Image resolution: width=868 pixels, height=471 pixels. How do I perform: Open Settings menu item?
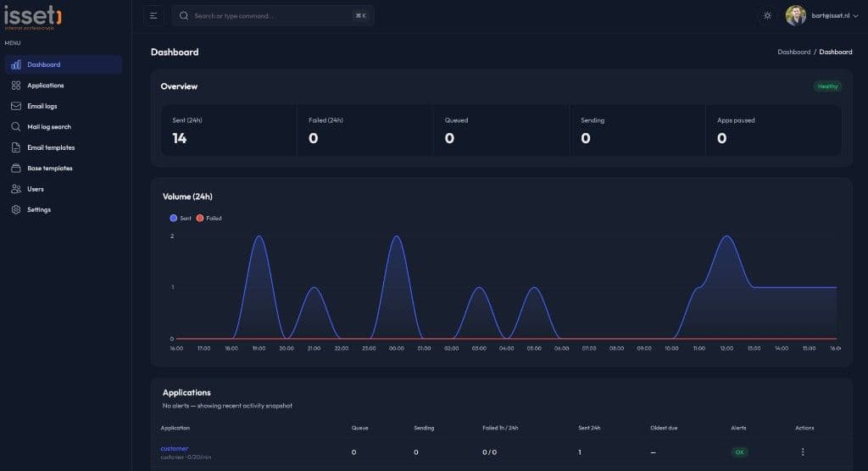64,210
